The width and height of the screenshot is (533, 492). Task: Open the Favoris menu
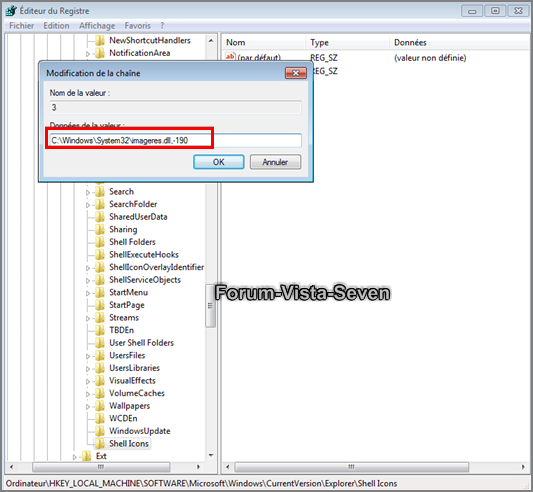pyautogui.click(x=137, y=26)
